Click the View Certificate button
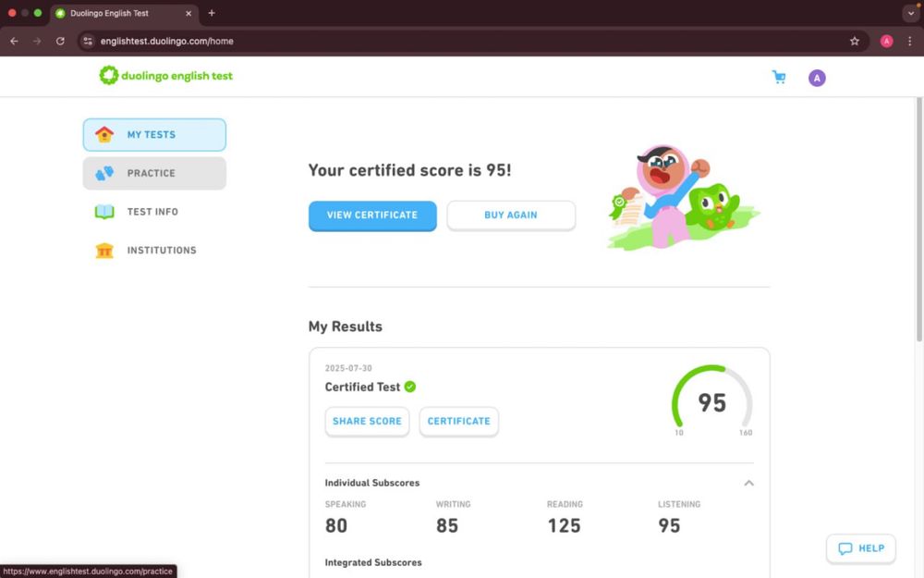 click(372, 215)
